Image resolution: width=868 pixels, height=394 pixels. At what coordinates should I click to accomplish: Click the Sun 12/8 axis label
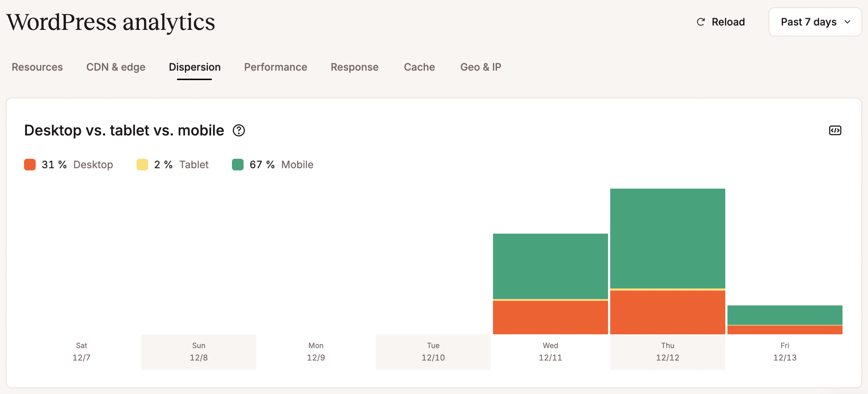[x=198, y=351]
